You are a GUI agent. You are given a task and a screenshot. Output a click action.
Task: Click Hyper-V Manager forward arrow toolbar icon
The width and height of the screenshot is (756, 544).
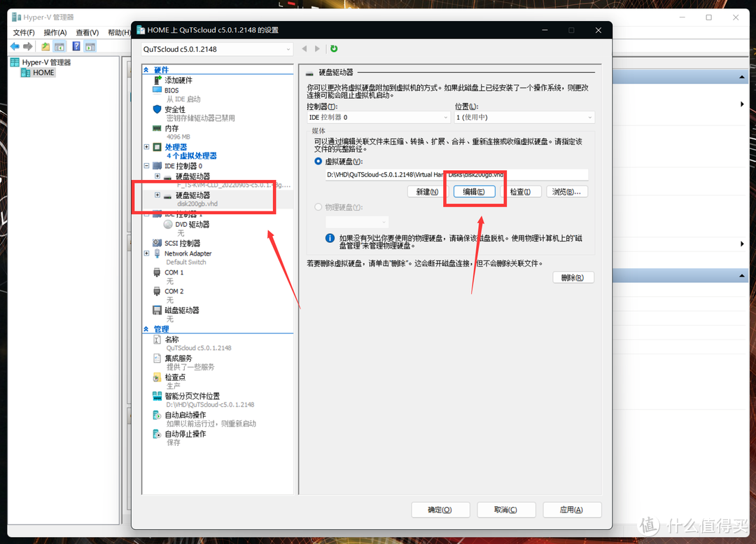28,46
